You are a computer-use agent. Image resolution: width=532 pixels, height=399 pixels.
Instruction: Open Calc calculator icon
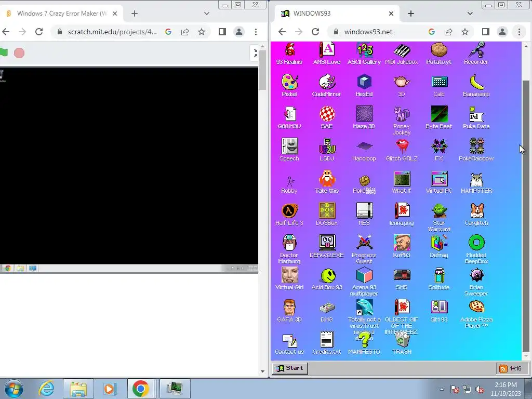click(438, 86)
